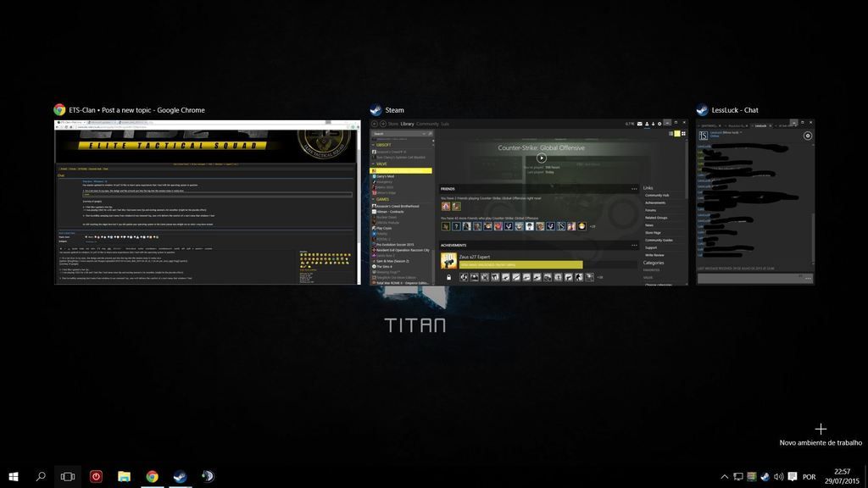Select the ETS-Clan Google Chrome window thumbnail
The width and height of the screenshot is (868, 488).
tap(207, 202)
